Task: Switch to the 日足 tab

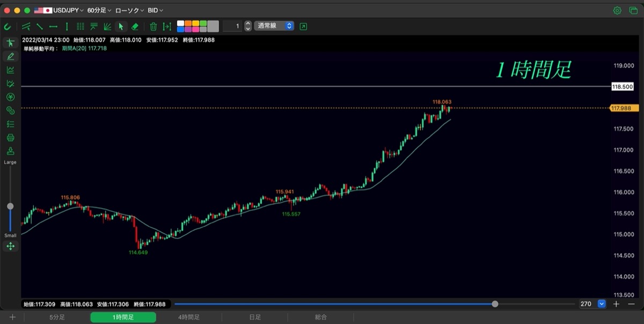Action: click(255, 317)
